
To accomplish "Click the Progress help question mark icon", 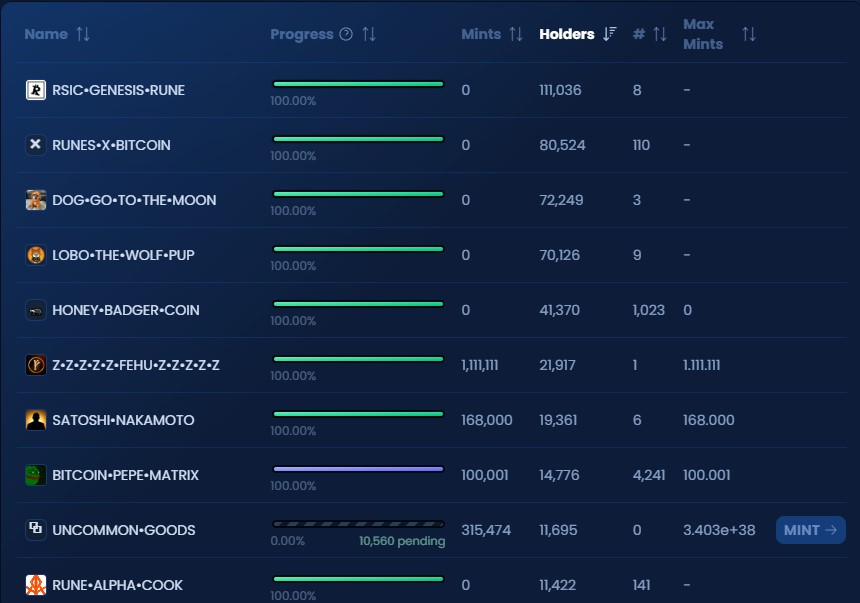I will (346, 34).
